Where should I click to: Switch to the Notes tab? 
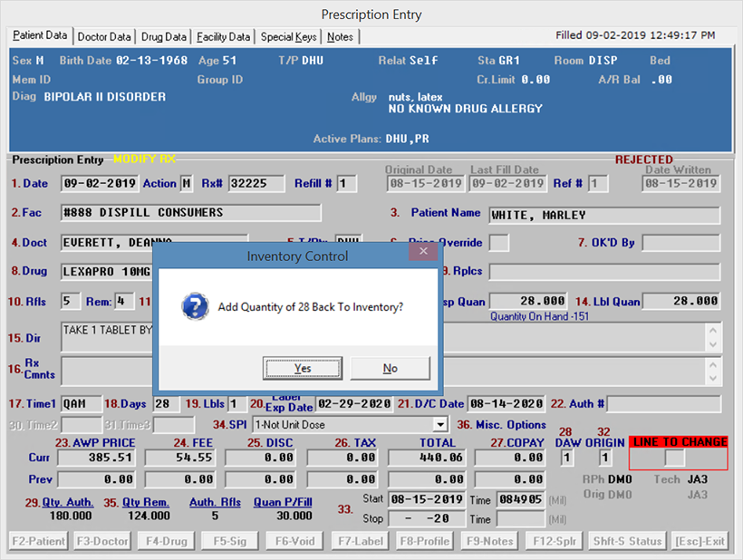[x=341, y=37]
